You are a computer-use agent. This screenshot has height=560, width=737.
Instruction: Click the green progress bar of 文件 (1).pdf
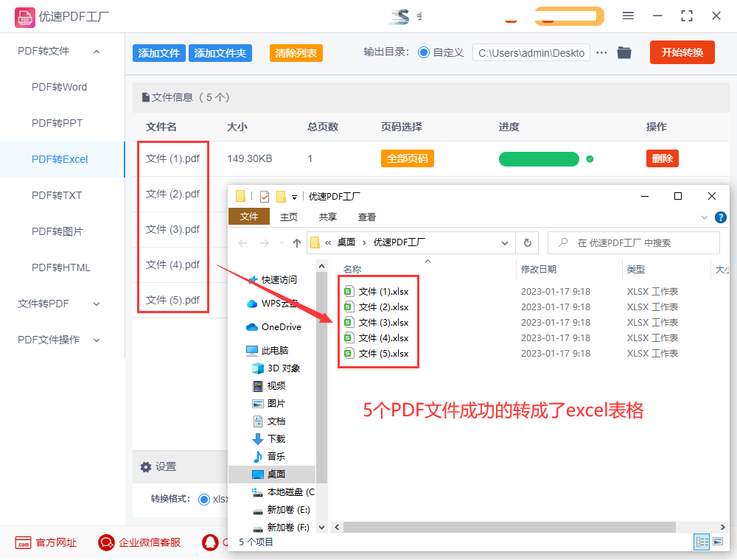pos(539,159)
